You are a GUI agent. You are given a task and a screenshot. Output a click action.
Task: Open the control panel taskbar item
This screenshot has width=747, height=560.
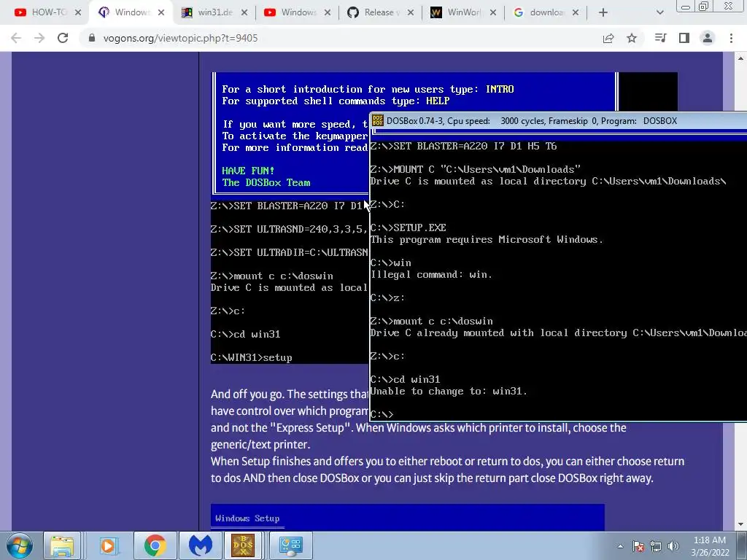[x=290, y=545]
